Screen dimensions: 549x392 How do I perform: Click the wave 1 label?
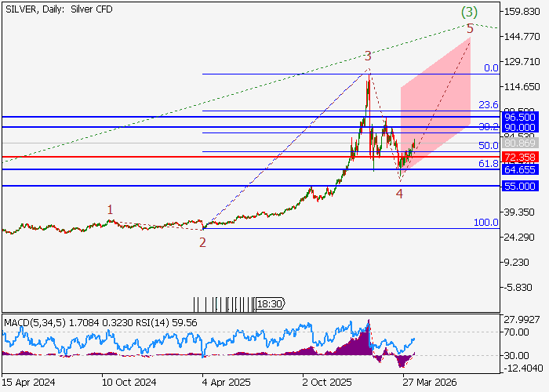[111, 209]
